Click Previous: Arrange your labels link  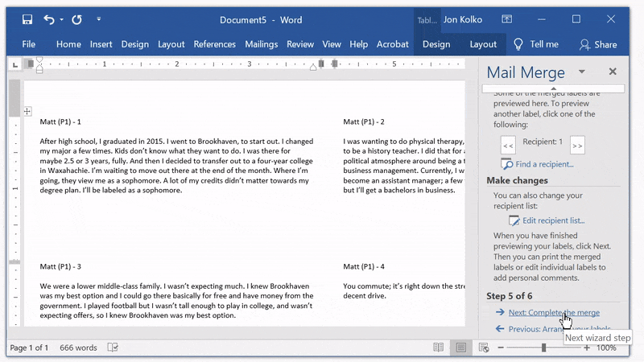559,329
